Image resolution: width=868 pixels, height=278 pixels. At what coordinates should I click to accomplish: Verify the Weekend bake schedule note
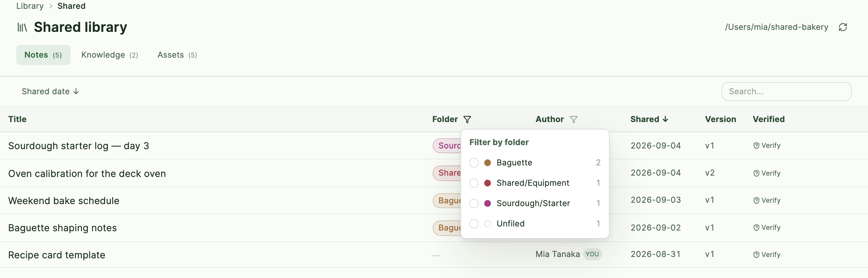pos(767,200)
